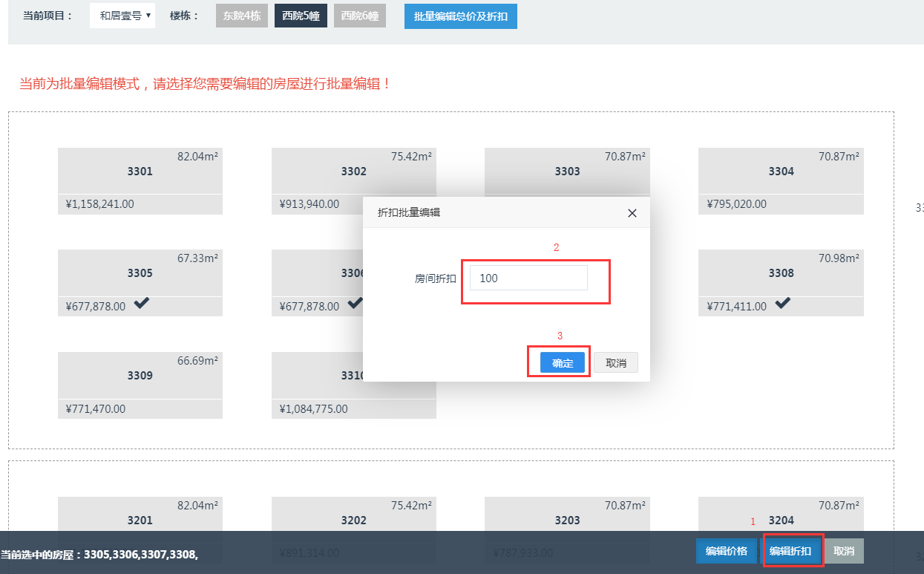Click area 82.04m² on room 3301

pos(197,156)
